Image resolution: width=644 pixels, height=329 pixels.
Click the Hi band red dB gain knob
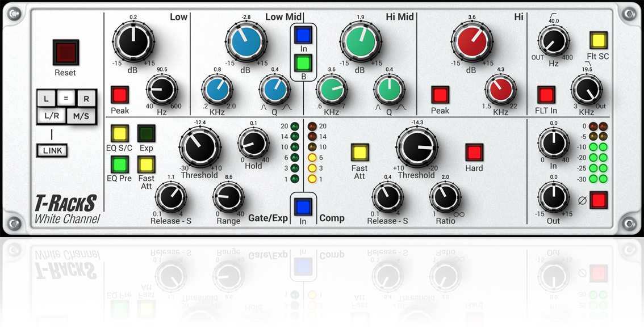[472, 41]
